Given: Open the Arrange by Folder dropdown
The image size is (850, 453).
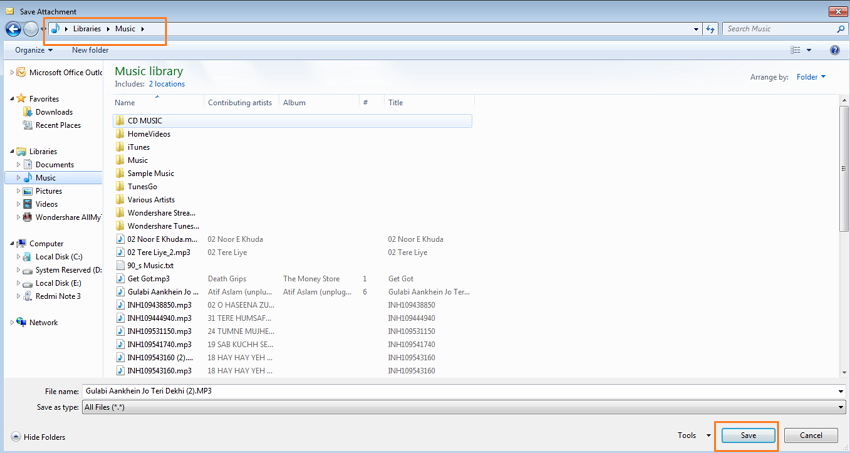Looking at the screenshot, I should pyautogui.click(x=810, y=77).
